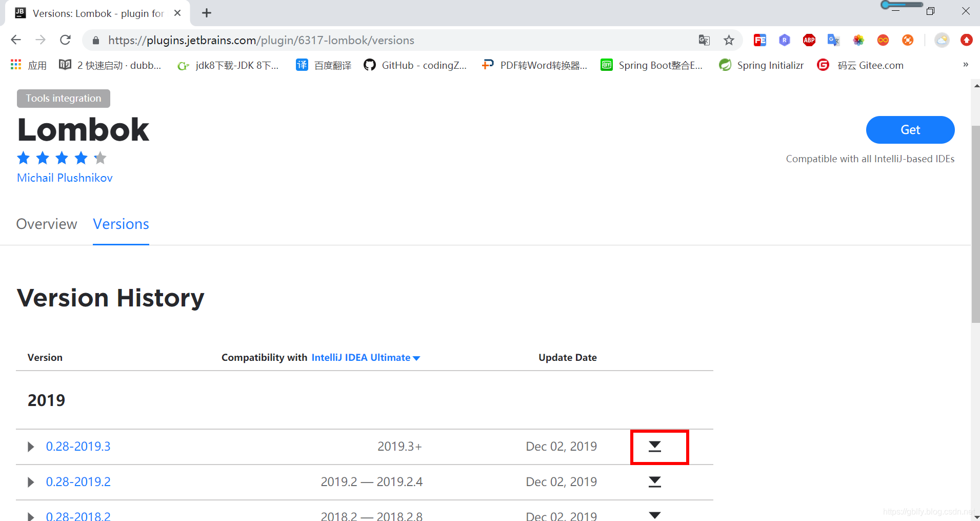
Task: Open author Michail Plushnikov's page
Action: [x=65, y=178]
